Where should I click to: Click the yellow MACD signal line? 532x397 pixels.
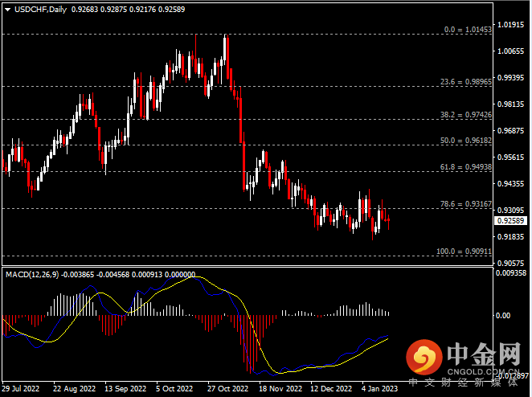(x=321, y=367)
